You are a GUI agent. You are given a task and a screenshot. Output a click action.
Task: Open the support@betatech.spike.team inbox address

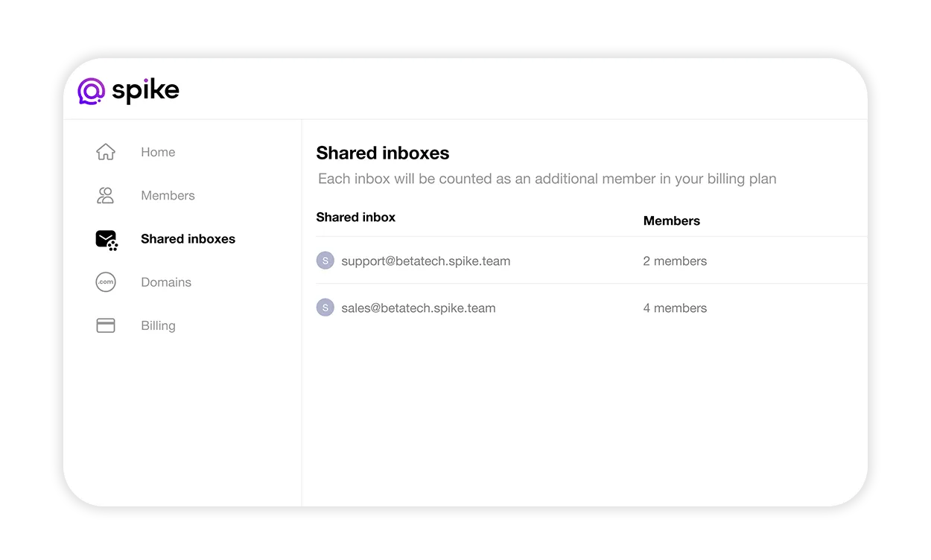coord(425,261)
